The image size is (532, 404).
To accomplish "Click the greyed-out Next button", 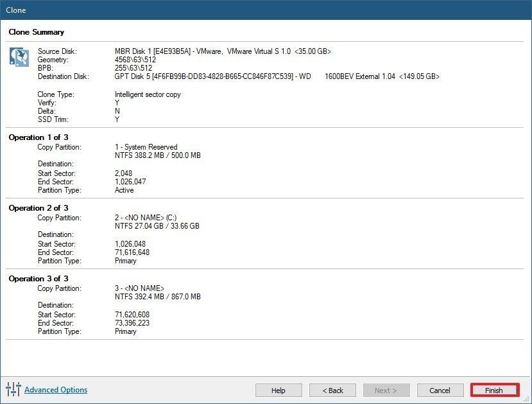I will click(x=386, y=390).
